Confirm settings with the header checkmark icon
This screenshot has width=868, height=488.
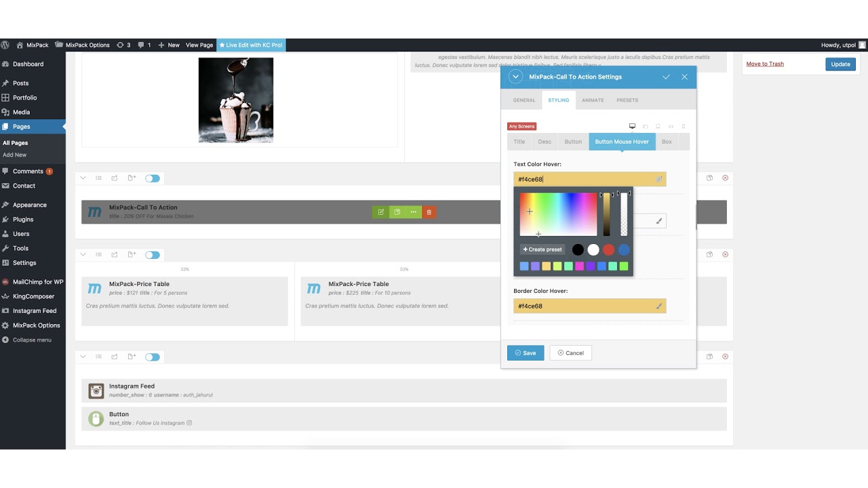666,77
